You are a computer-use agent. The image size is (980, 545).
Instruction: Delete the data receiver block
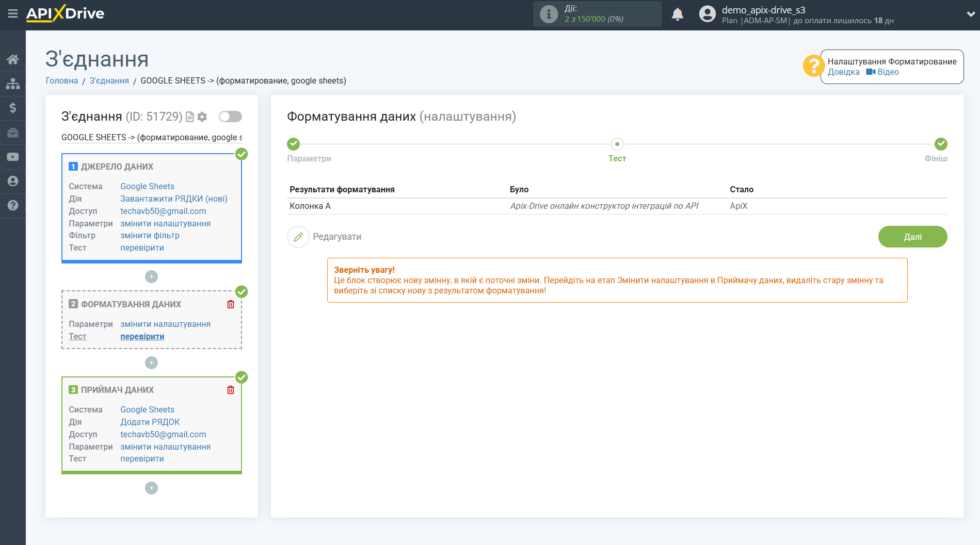point(231,390)
